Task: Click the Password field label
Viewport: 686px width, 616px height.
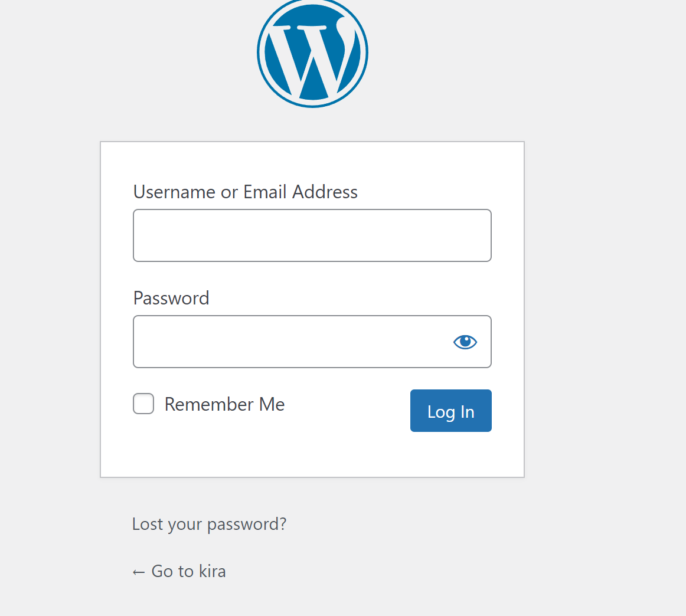Action: 171,298
